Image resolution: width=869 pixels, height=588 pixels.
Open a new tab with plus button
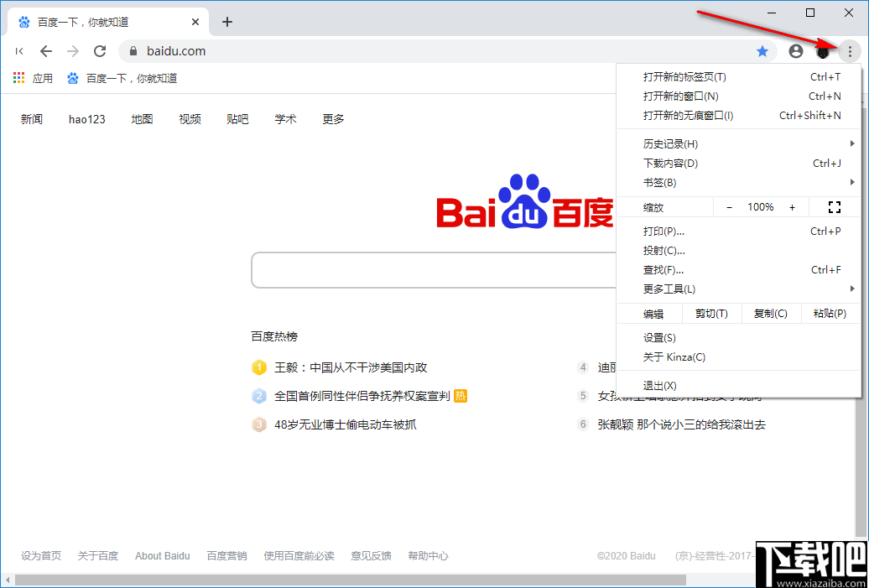pyautogui.click(x=227, y=22)
